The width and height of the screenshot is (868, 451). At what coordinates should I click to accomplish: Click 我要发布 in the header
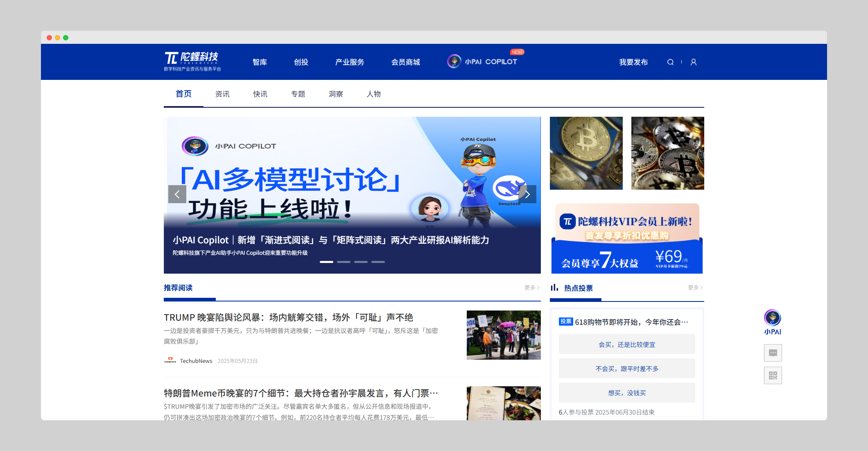tap(633, 62)
